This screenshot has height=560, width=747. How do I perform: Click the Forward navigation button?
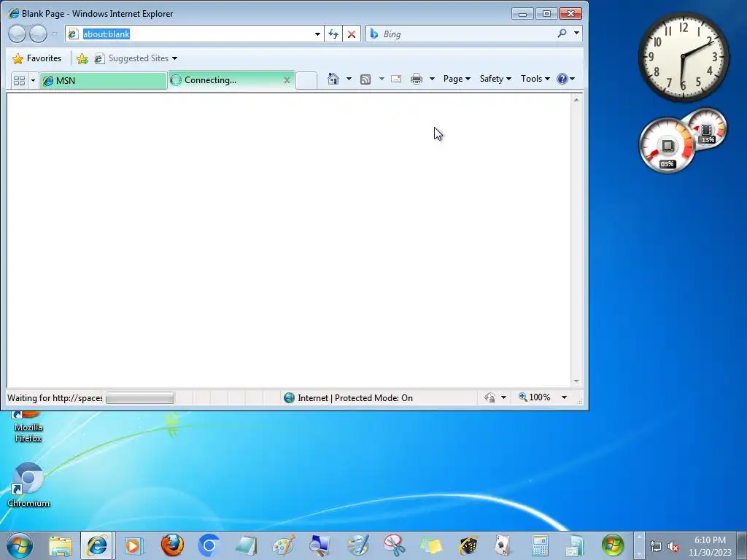point(38,34)
